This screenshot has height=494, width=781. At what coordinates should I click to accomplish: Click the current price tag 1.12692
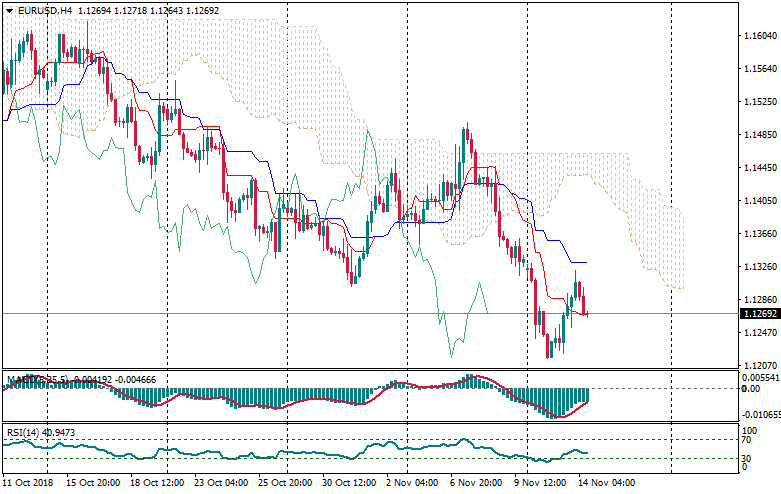[x=757, y=314]
